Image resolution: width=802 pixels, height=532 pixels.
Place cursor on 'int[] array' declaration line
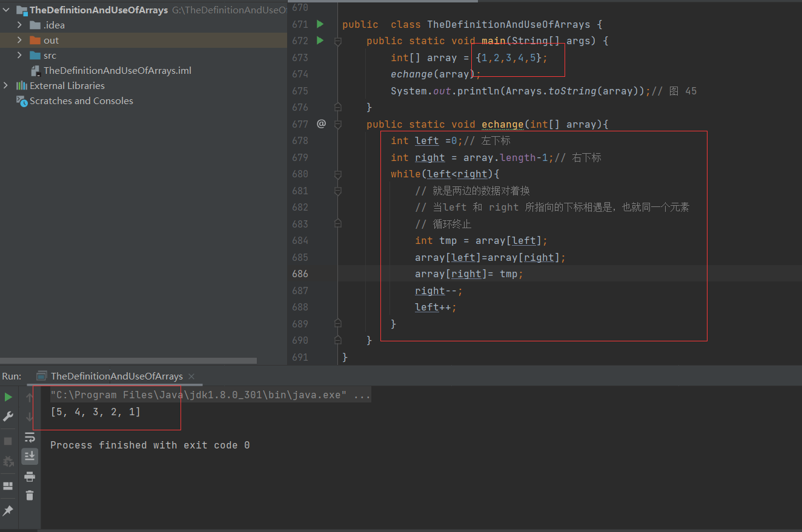469,57
